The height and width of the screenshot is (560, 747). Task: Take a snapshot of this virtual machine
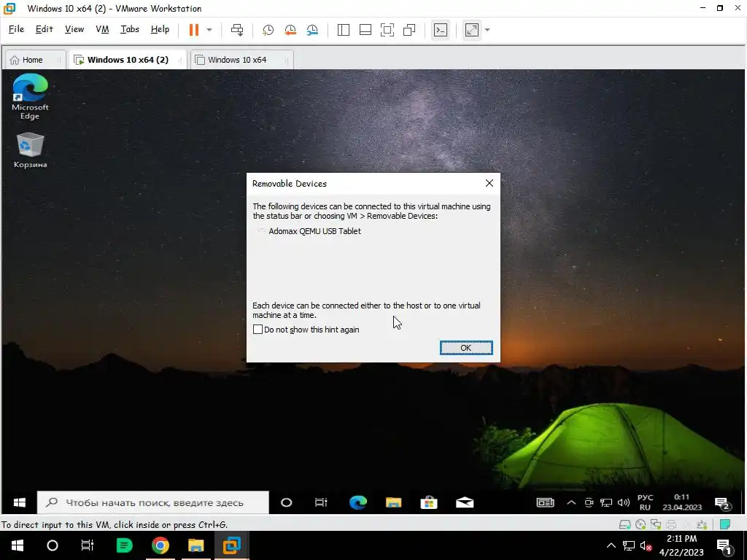268,30
